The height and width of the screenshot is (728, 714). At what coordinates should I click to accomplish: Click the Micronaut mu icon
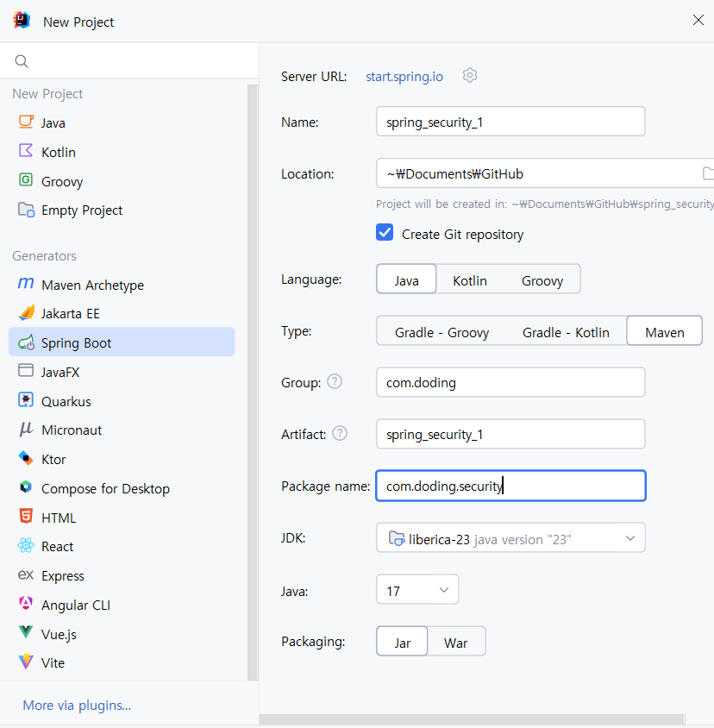[26, 429]
